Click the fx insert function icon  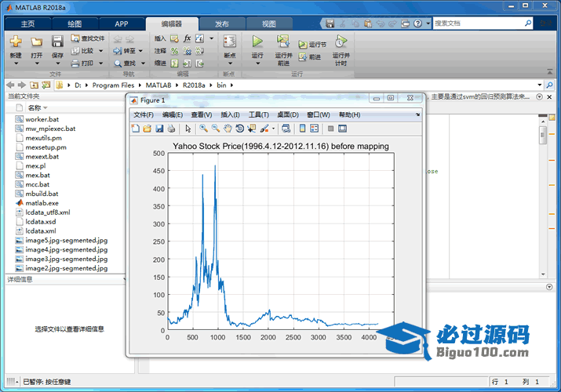point(187,38)
